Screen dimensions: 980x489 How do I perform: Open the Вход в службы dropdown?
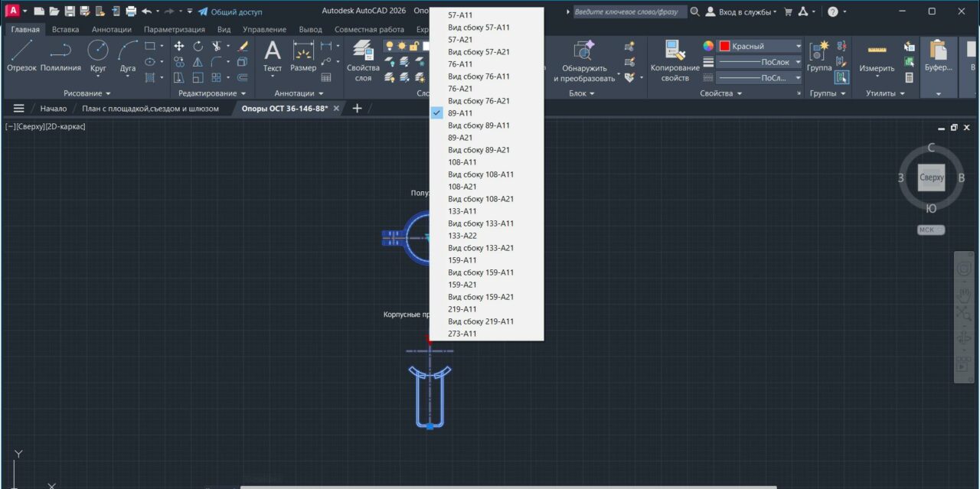[740, 11]
